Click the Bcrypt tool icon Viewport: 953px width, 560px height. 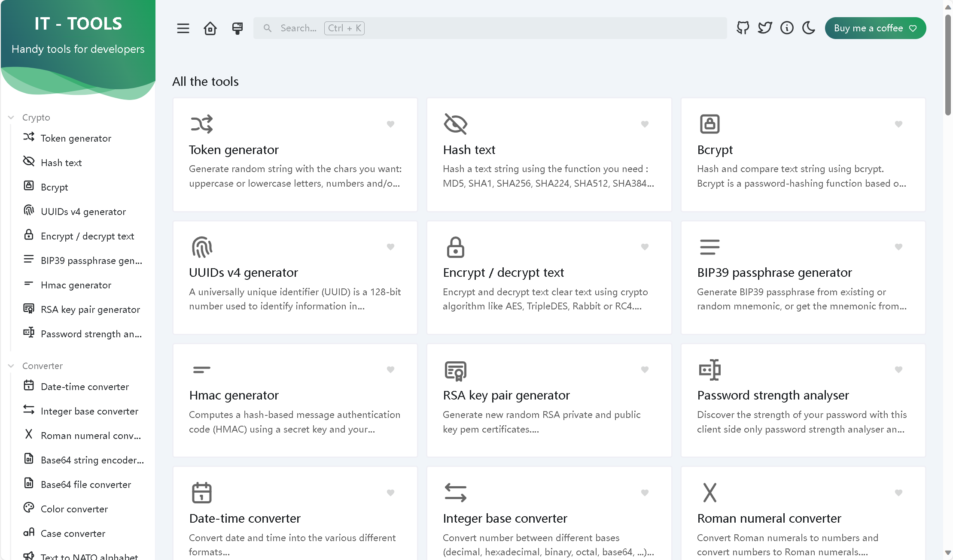tap(709, 123)
